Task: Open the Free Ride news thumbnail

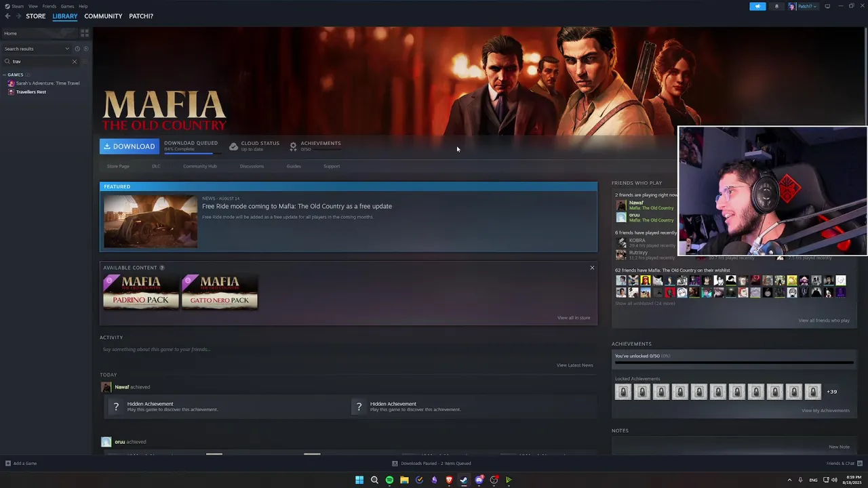Action: click(x=151, y=222)
